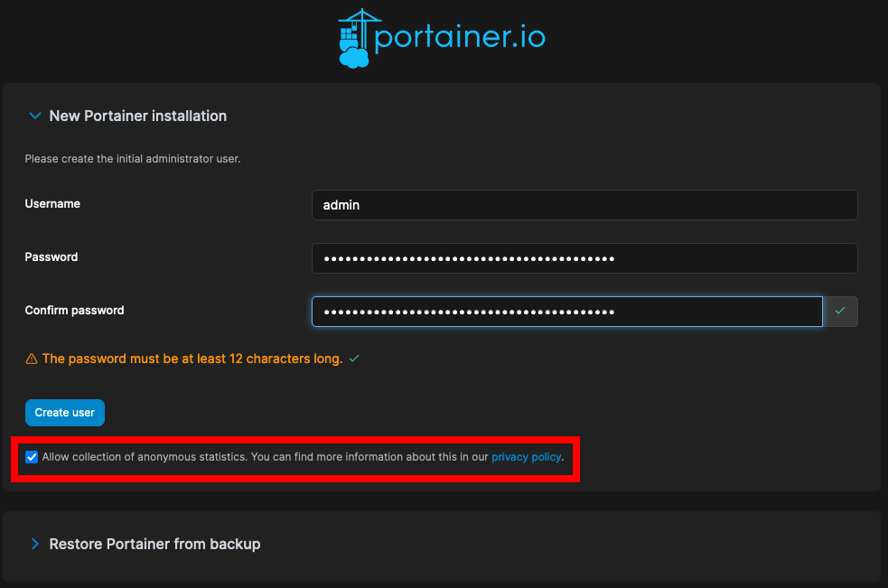Click the Confirm password label
888x588 pixels.
click(74, 311)
